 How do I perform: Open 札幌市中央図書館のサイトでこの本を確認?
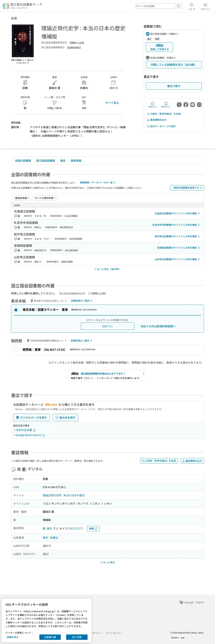pos(176,225)
